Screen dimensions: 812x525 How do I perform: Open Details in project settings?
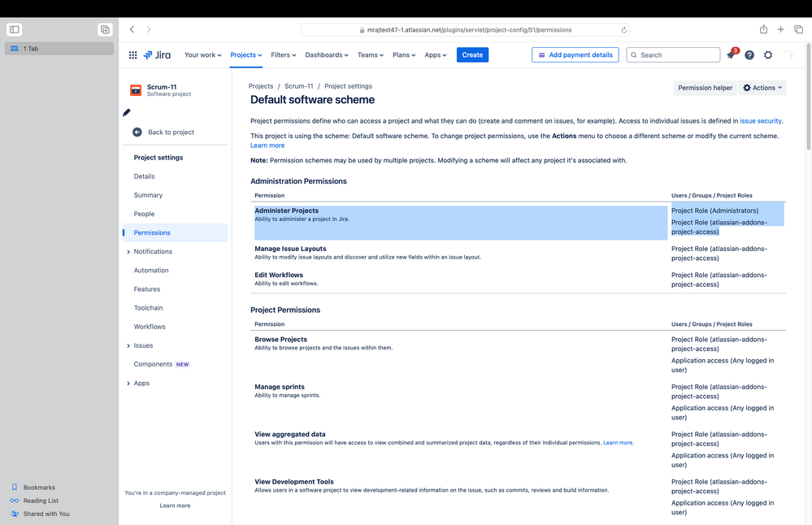(x=144, y=176)
